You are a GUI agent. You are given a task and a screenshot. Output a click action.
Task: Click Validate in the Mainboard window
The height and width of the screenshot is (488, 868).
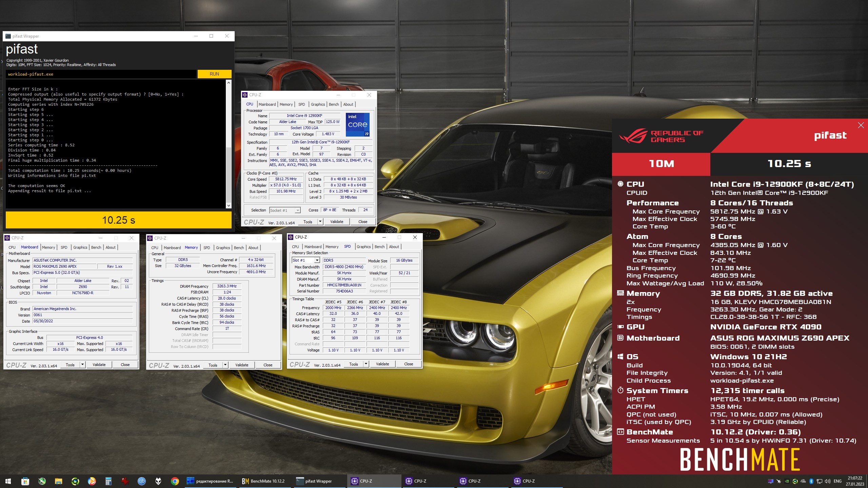pyautogui.click(x=99, y=365)
